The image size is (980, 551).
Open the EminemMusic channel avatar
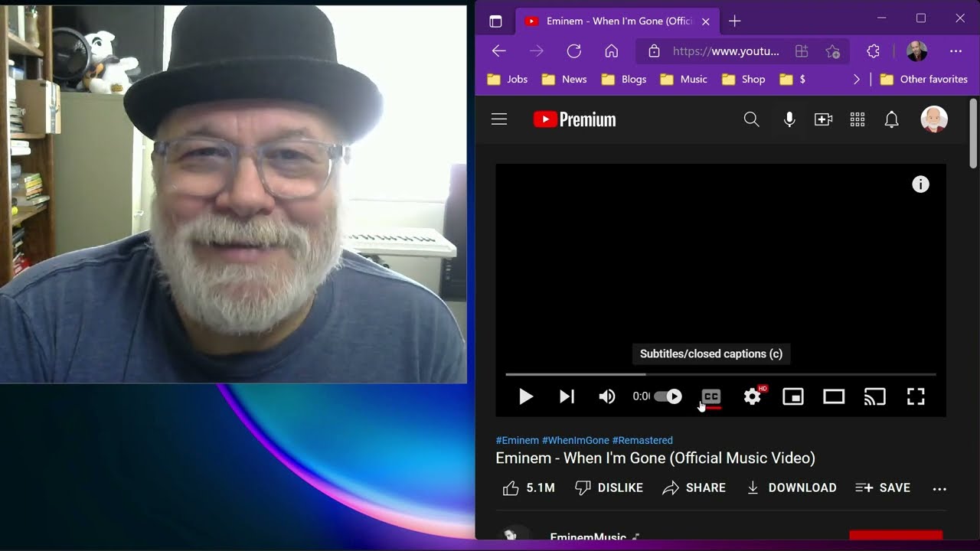click(514, 533)
